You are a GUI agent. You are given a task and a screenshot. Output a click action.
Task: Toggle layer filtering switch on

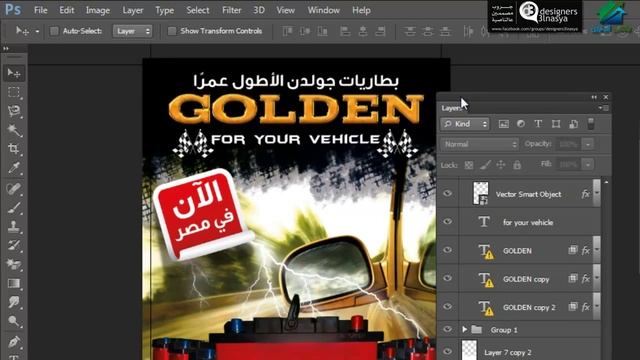(591, 124)
